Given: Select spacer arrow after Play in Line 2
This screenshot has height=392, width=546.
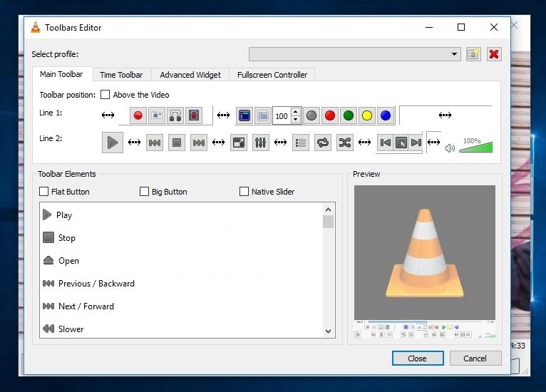Looking at the screenshot, I should (134, 142).
